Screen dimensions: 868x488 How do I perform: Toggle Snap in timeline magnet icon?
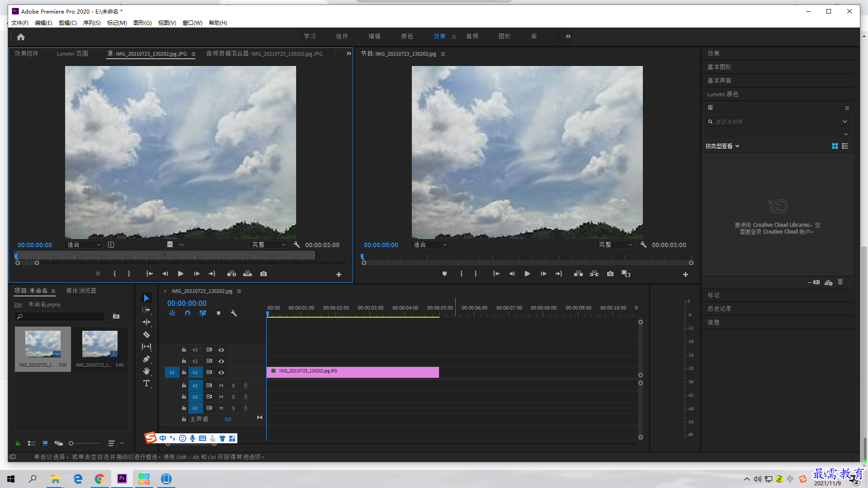coord(188,313)
